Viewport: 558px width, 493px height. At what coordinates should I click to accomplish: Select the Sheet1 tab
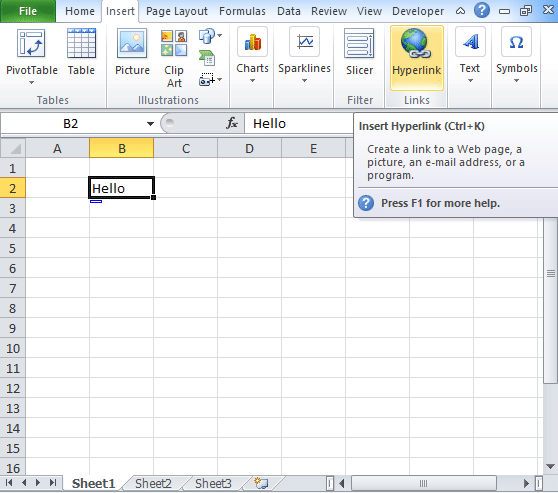pyautogui.click(x=93, y=483)
